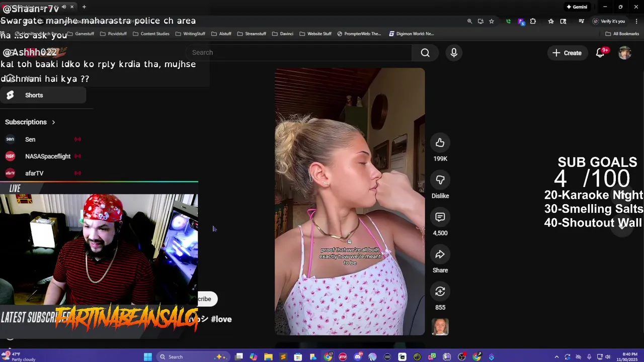644x362 pixels.
Task: Click the green phone extension icon
Action: coord(508,21)
